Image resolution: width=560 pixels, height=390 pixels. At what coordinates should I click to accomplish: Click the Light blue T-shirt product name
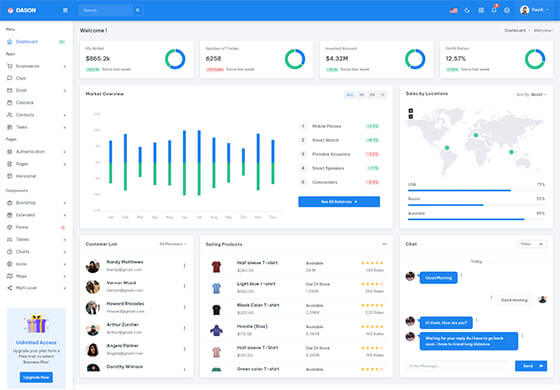coord(256,284)
